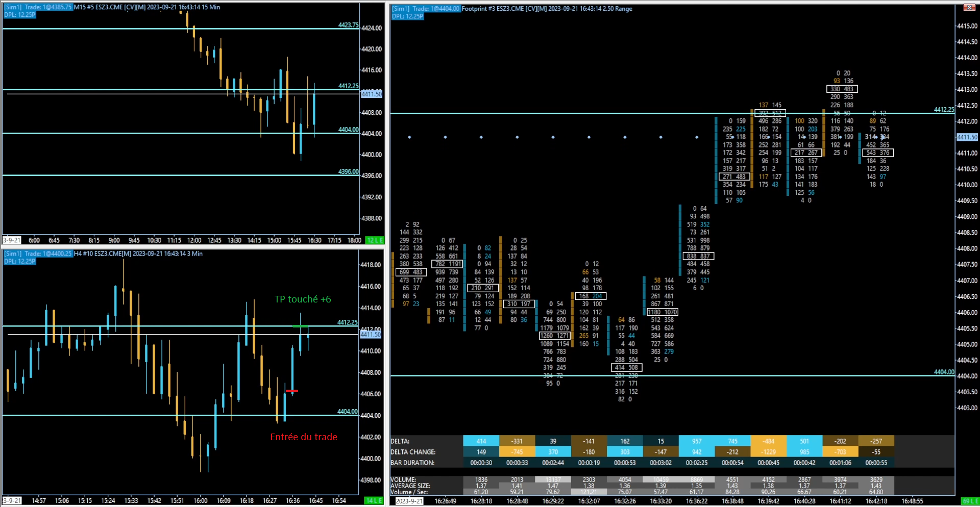This screenshot has width=980, height=507.
Task: Click the 4388.00 price on the M15 scale
Action: (372, 218)
